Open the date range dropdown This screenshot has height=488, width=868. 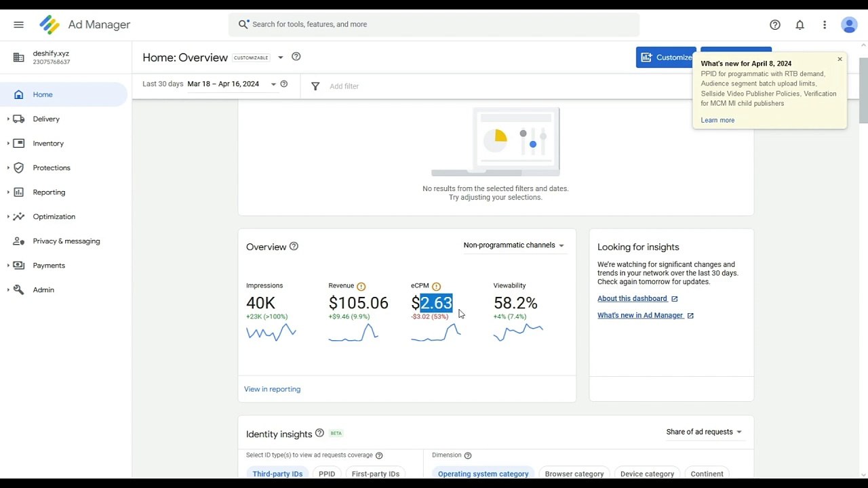point(274,84)
